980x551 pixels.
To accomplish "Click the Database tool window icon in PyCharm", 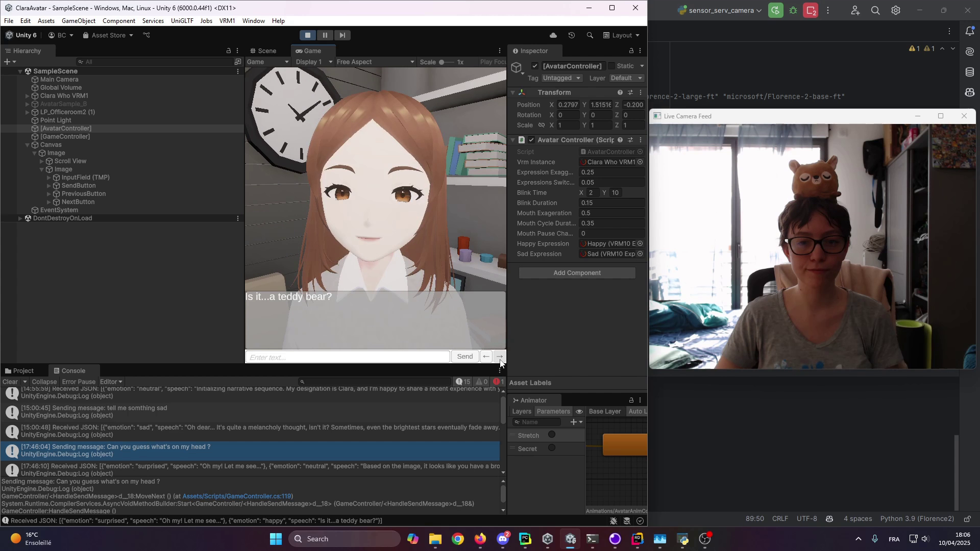I will pos(969,72).
